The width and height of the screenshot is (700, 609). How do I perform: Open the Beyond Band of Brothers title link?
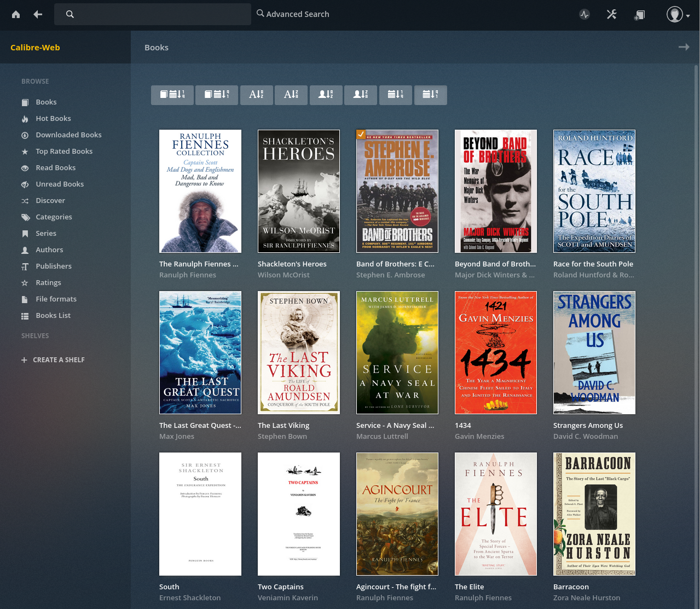(x=495, y=264)
